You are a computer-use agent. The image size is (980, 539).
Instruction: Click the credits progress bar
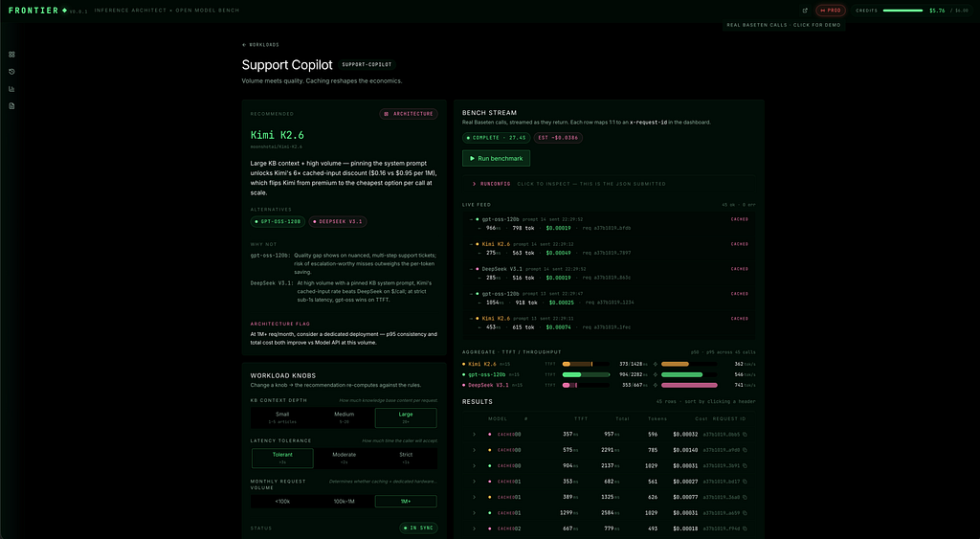click(x=902, y=11)
